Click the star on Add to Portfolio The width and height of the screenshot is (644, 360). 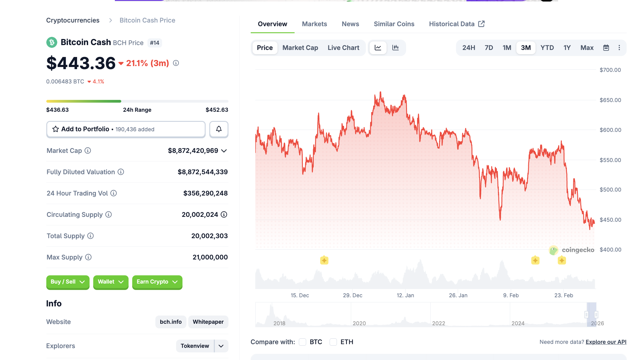pyautogui.click(x=55, y=129)
